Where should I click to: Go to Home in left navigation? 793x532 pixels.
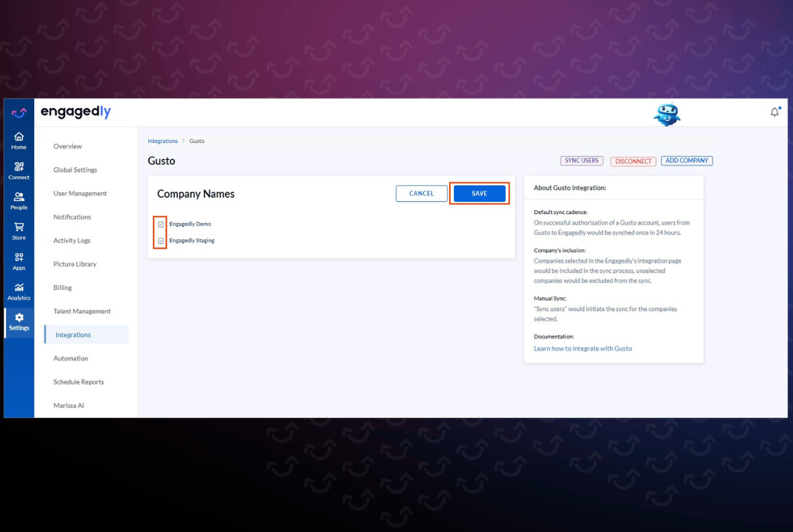click(x=18, y=141)
